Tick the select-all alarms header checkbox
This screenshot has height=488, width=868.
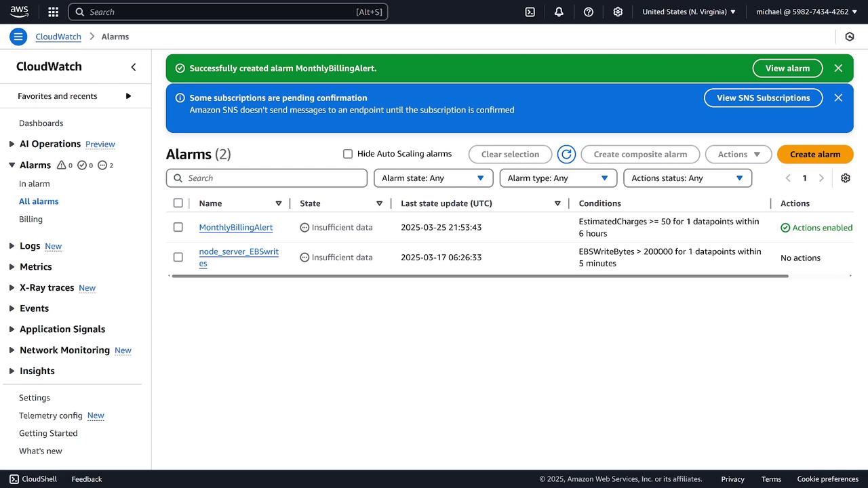point(178,203)
